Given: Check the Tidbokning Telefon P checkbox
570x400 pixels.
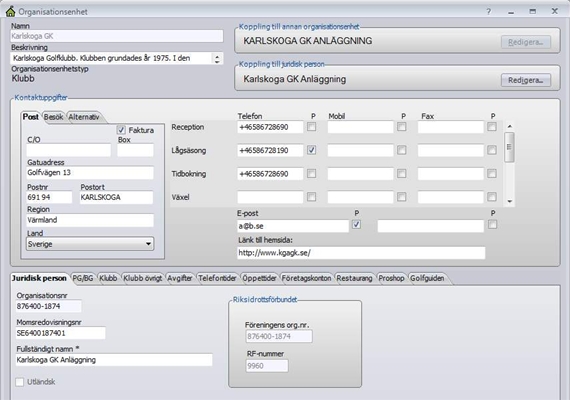Looking at the screenshot, I should [x=312, y=173].
